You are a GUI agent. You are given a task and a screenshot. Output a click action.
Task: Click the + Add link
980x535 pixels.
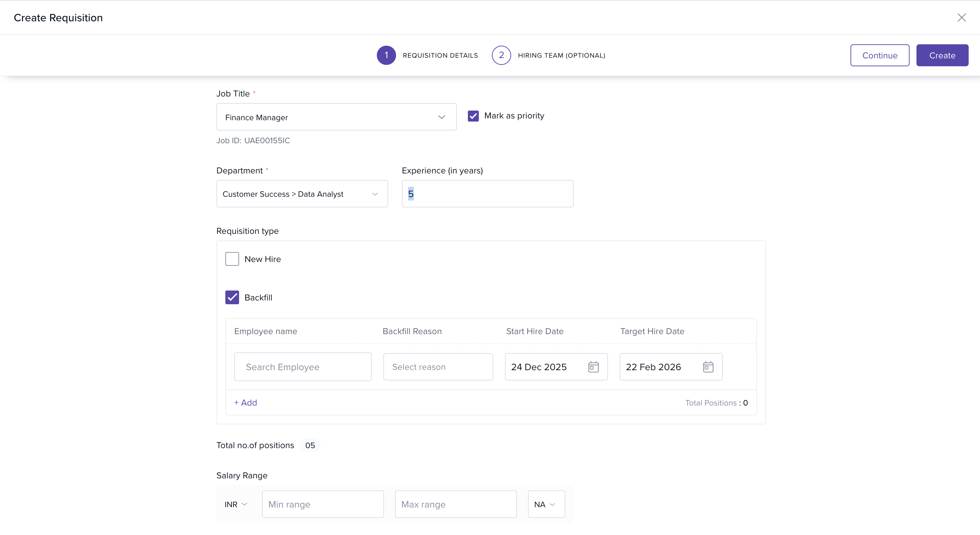(x=245, y=403)
